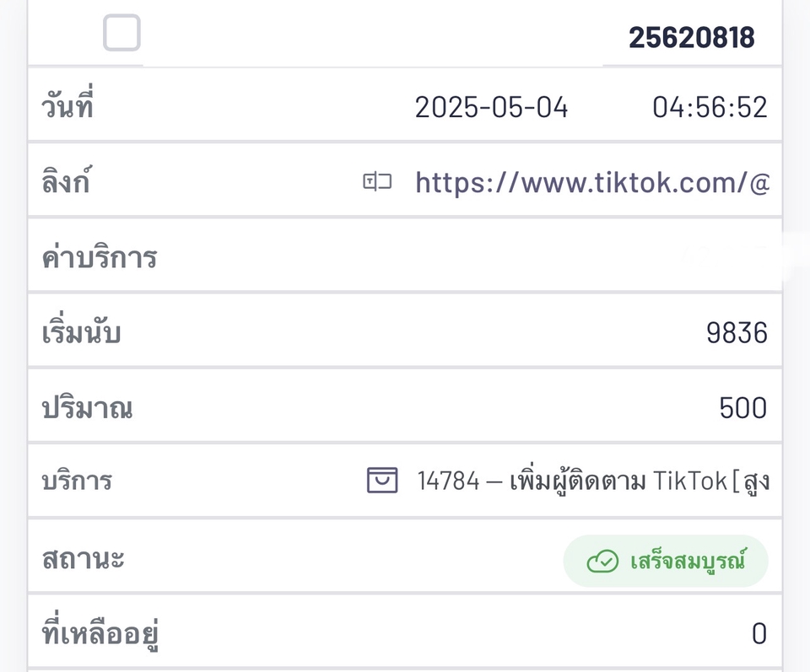Viewport: 810px width, 672px height.
Task: Click the ปริมาณ value 500
Action: click(742, 407)
